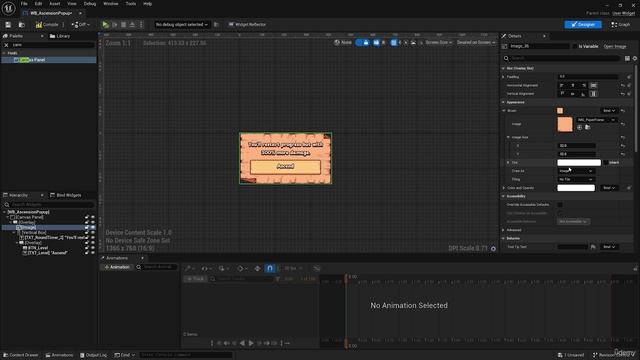Switch to Designer mode
Viewport: 640px width, 360px height.
583,25
